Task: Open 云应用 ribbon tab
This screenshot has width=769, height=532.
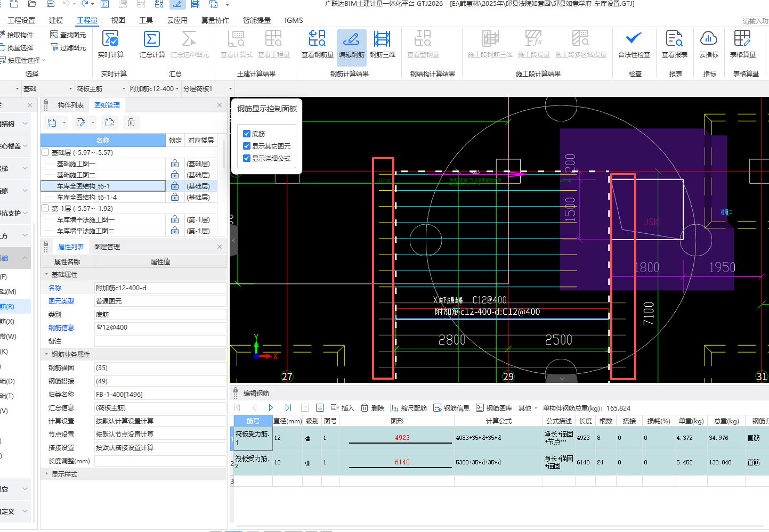Action: pos(177,20)
